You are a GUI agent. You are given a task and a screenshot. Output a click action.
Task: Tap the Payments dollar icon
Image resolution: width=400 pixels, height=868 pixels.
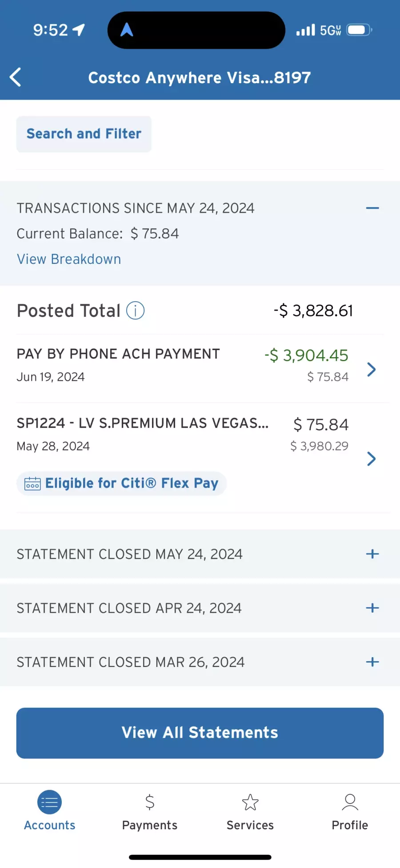click(150, 802)
